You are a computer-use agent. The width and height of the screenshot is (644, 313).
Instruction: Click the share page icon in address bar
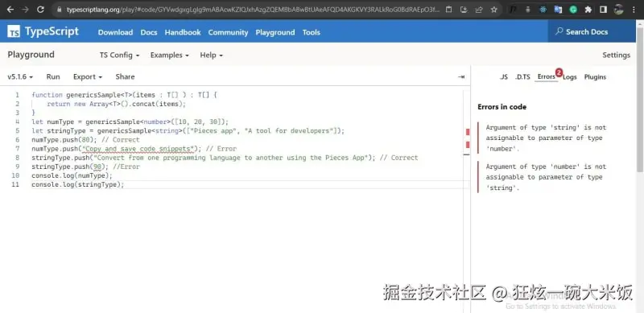479,10
